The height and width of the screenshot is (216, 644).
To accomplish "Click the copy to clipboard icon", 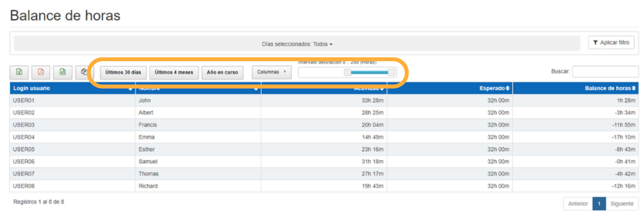I will (84, 72).
